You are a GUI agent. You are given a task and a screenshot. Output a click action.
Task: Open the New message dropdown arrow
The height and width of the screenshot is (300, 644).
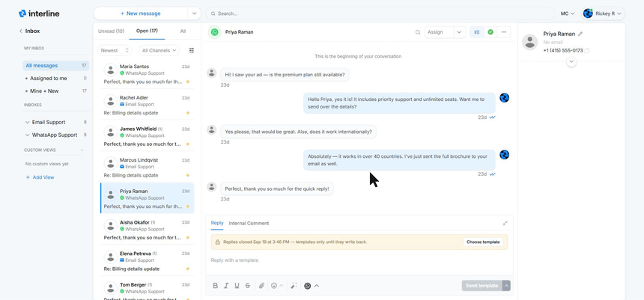[x=194, y=13]
